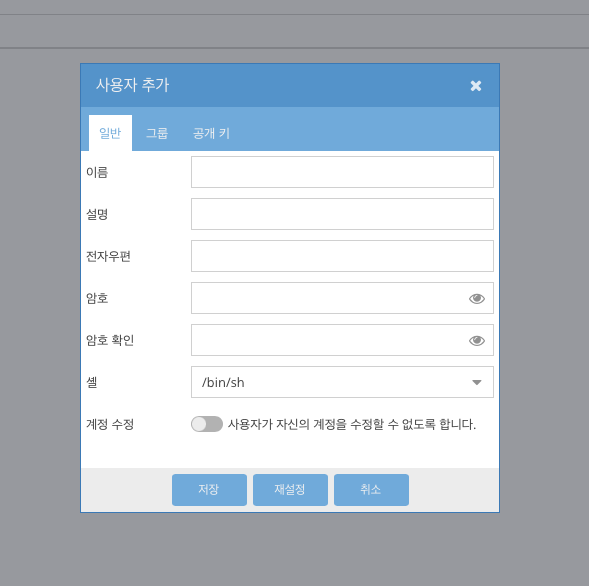Toggle the 계정 수정 switch
The image size is (589, 586).
pyautogui.click(x=207, y=424)
